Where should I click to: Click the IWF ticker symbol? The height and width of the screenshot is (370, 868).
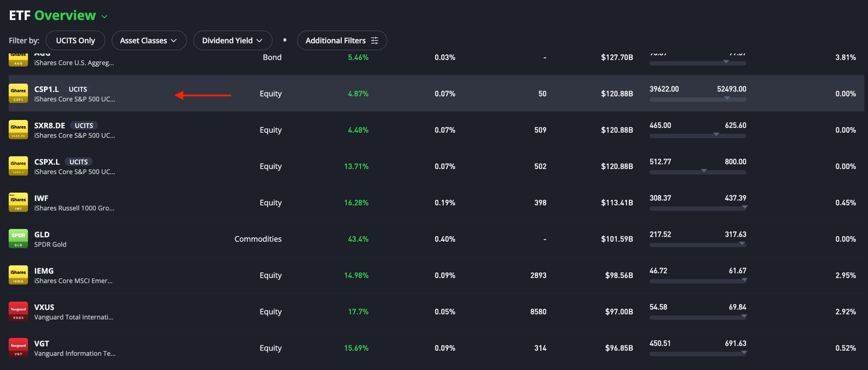(x=42, y=198)
